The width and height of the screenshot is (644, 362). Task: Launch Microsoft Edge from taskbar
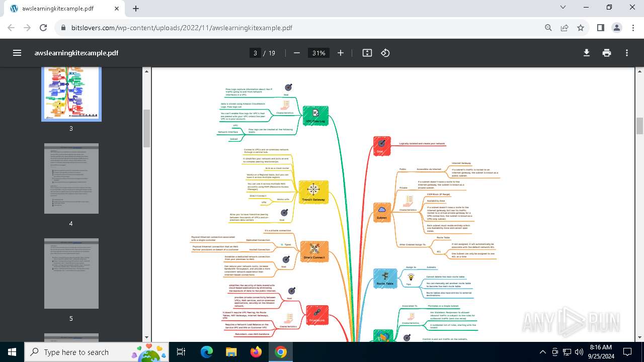(x=207, y=352)
